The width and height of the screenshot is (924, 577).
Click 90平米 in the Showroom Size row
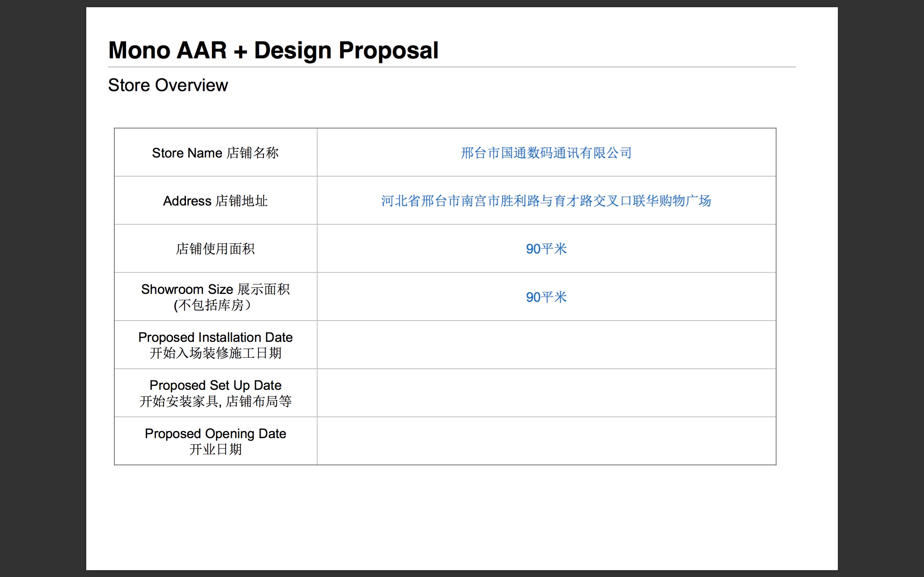[546, 297]
